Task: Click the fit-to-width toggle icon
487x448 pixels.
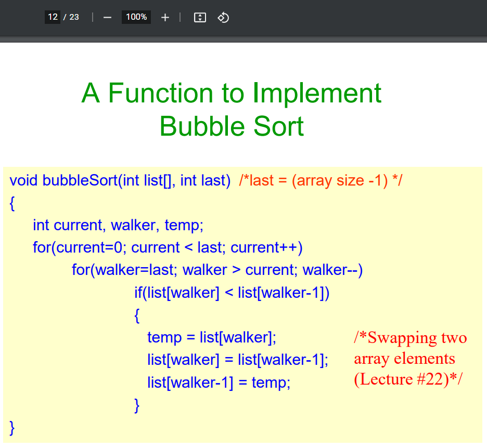Action: click(x=200, y=17)
